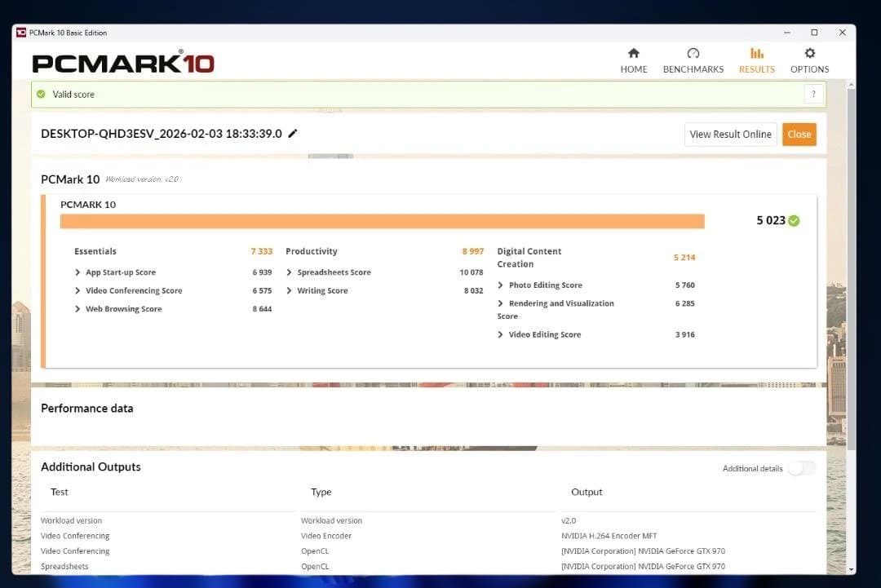Click the orange Close button
The image size is (881, 588).
click(x=799, y=134)
